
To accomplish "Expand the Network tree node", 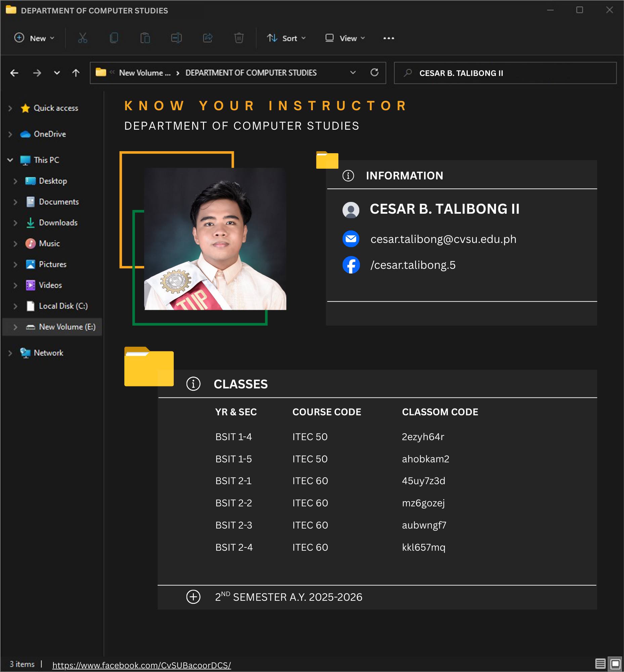I will coord(10,353).
